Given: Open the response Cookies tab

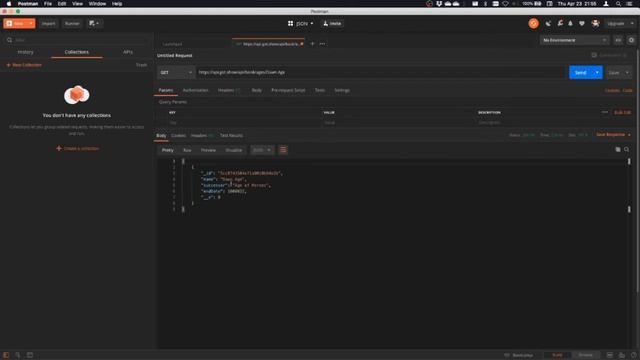Looking at the screenshot, I should click(178, 136).
